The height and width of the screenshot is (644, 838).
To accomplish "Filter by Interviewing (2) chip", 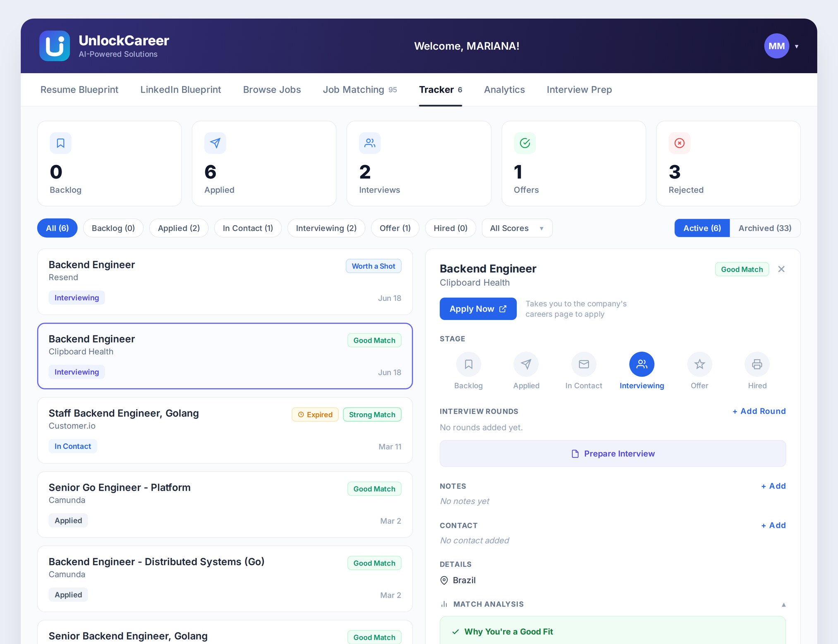I will [326, 228].
